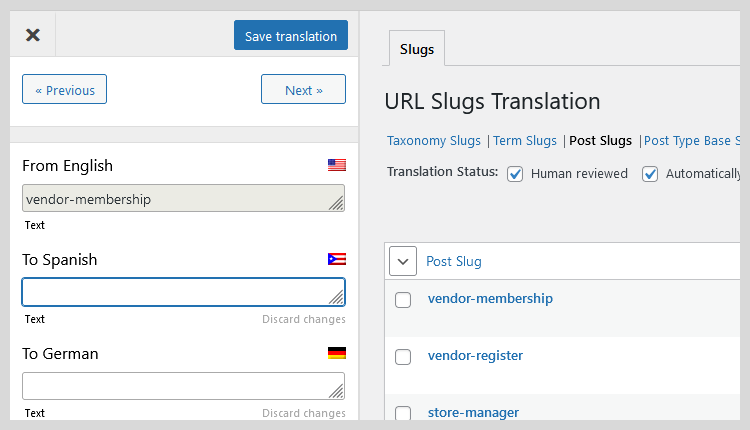
Task: Close the translation editor with X icon
Action: 33,35
